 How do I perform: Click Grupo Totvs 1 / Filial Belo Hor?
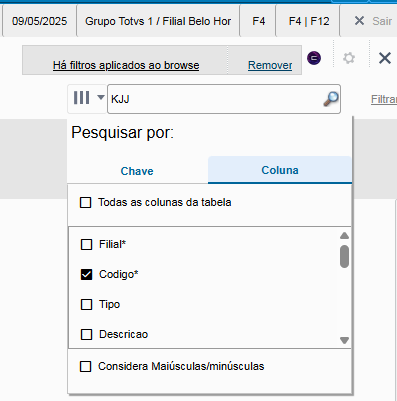pyautogui.click(x=158, y=21)
